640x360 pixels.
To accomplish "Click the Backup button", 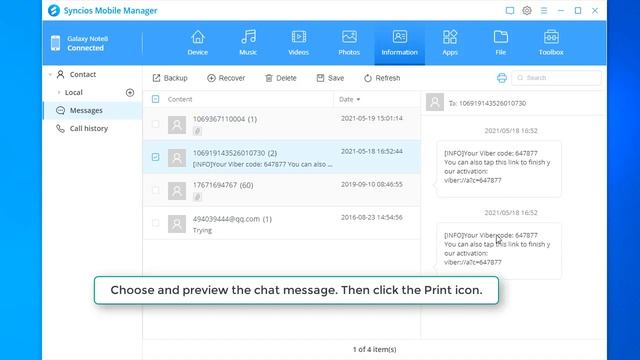I will (170, 78).
